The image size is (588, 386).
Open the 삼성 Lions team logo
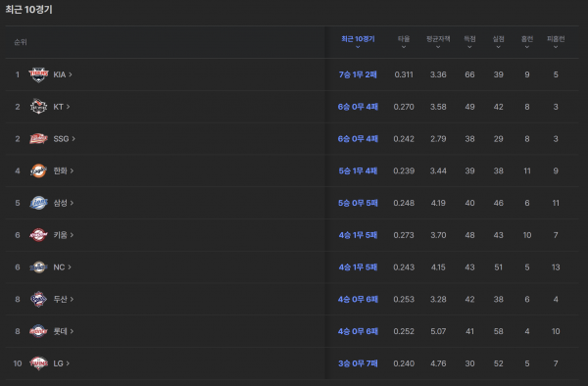coord(38,203)
